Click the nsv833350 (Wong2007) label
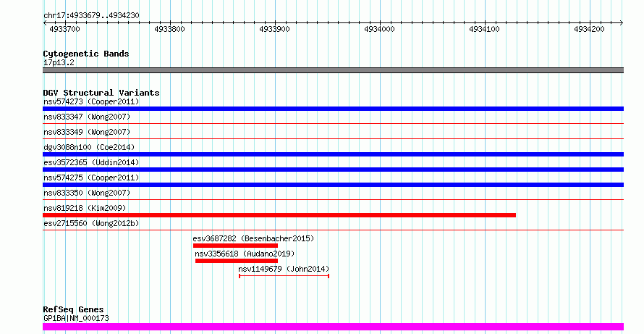The height and width of the screenshot is (334, 644). coord(87,193)
